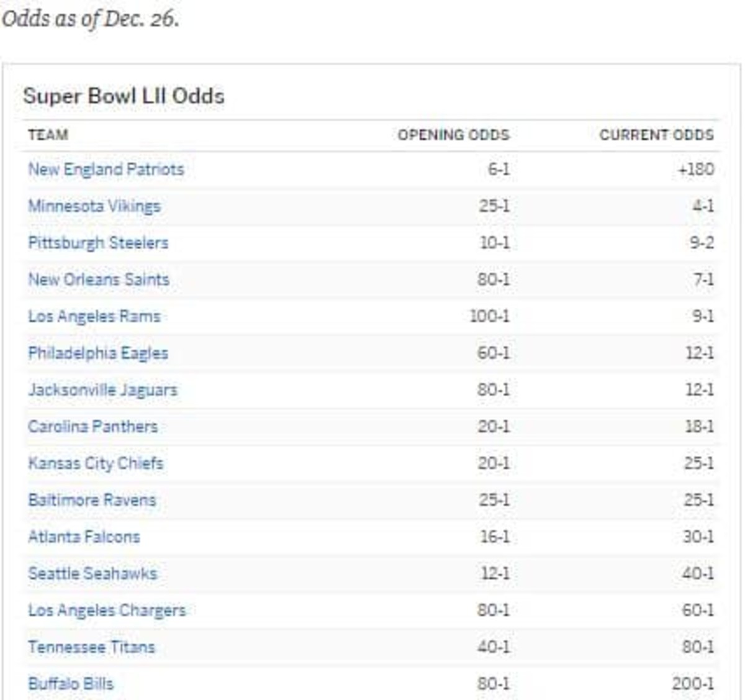Select the Baltimore Ravens link
This screenshot has width=745, height=700.
click(x=93, y=500)
